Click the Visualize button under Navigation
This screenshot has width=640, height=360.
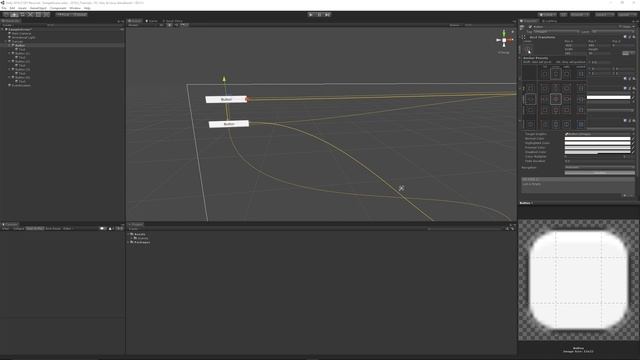click(x=600, y=173)
